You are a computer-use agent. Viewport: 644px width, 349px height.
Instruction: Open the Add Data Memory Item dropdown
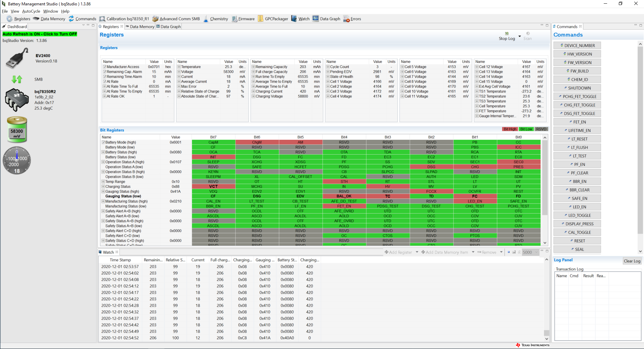coord(473,252)
